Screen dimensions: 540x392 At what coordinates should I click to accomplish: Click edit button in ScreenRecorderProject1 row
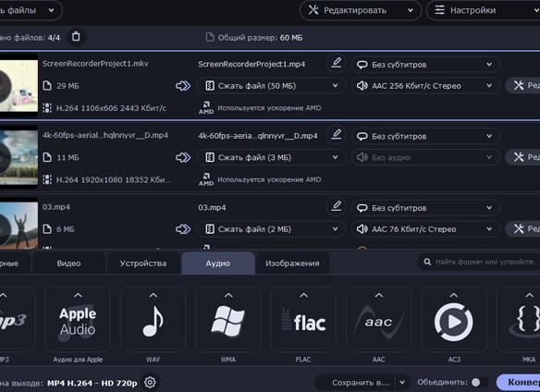pos(522,85)
